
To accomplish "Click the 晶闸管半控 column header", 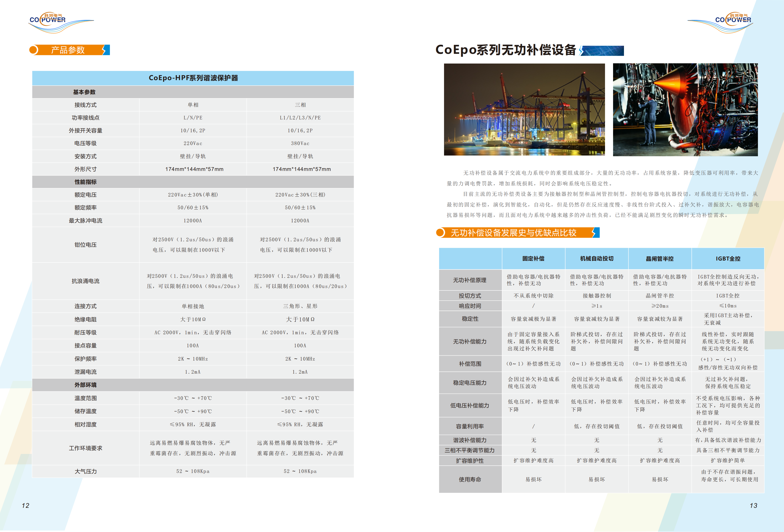I will pyautogui.click(x=660, y=258).
